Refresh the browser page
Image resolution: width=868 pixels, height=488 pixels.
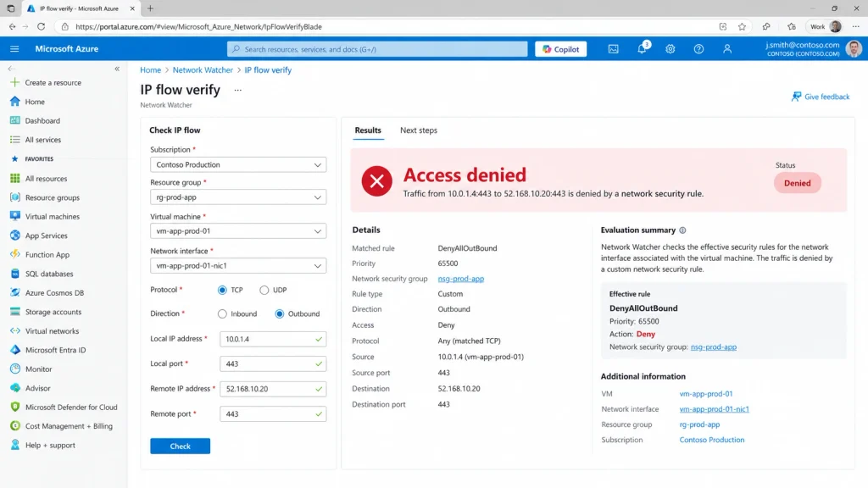click(41, 26)
